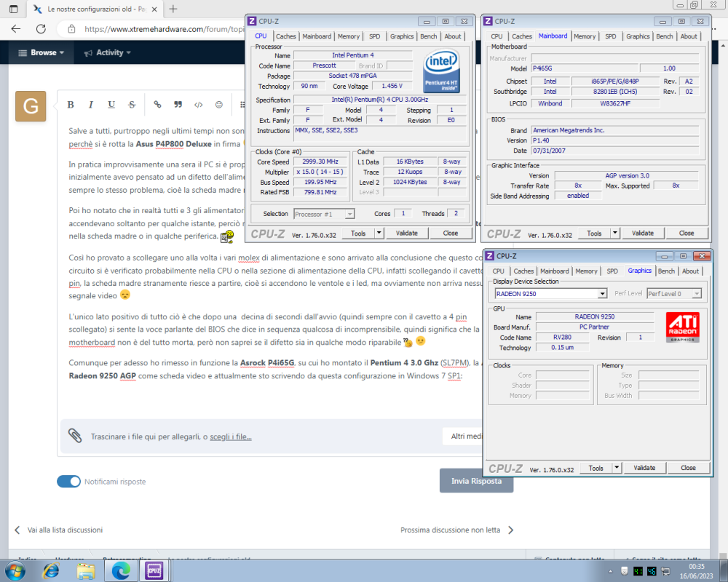Open the code formatting icon

click(198, 105)
